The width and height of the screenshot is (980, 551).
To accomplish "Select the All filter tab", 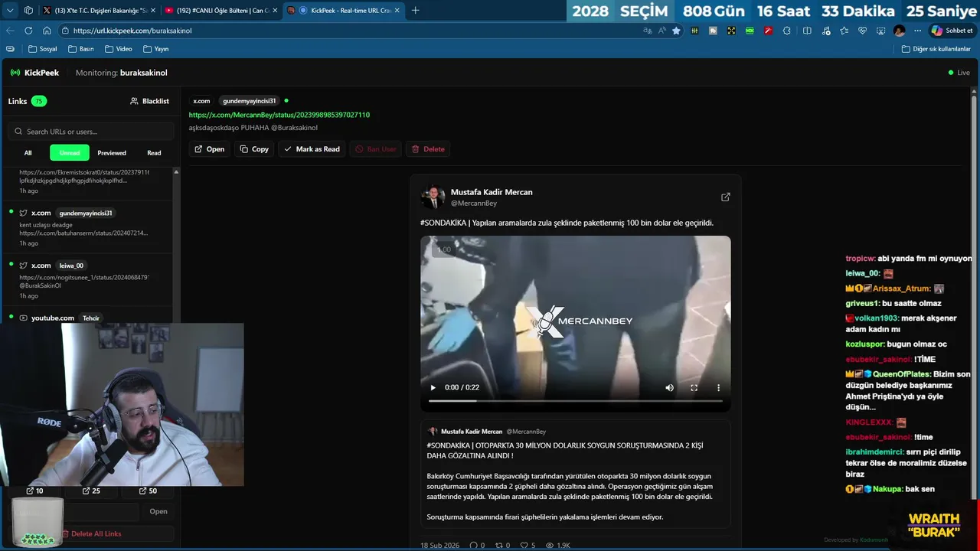I will point(28,153).
